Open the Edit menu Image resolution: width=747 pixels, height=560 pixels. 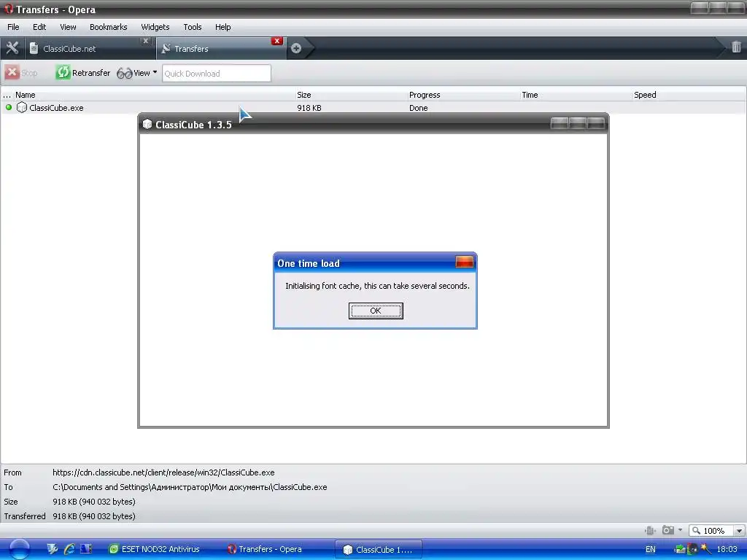coord(39,27)
